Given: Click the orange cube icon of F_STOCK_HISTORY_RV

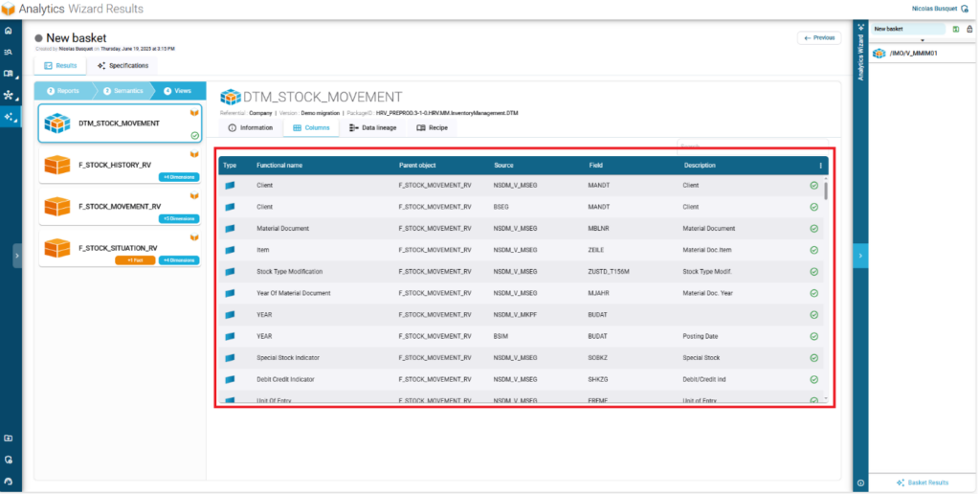Looking at the screenshot, I should coord(57,167).
